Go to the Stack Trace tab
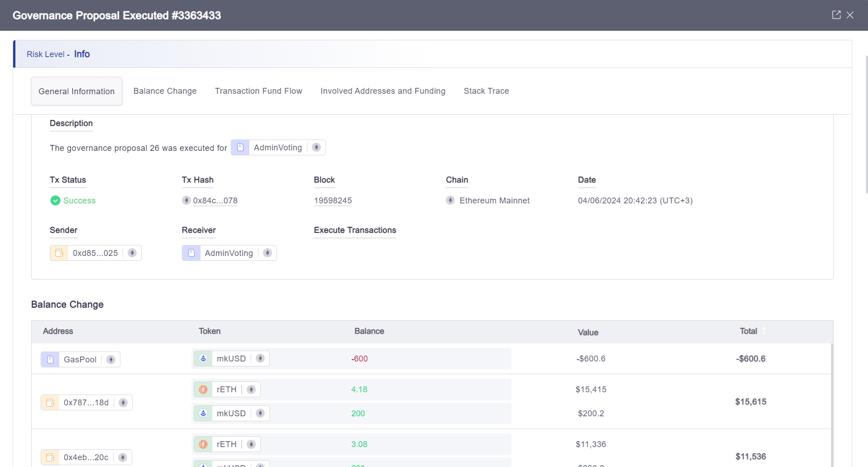Image resolution: width=868 pixels, height=467 pixels. click(486, 91)
